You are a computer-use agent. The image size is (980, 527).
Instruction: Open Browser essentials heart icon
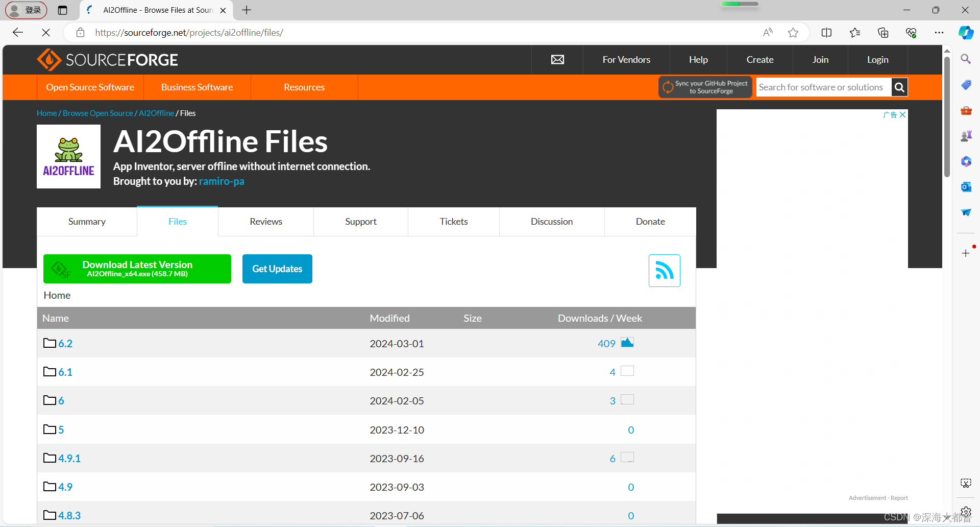[x=911, y=33]
